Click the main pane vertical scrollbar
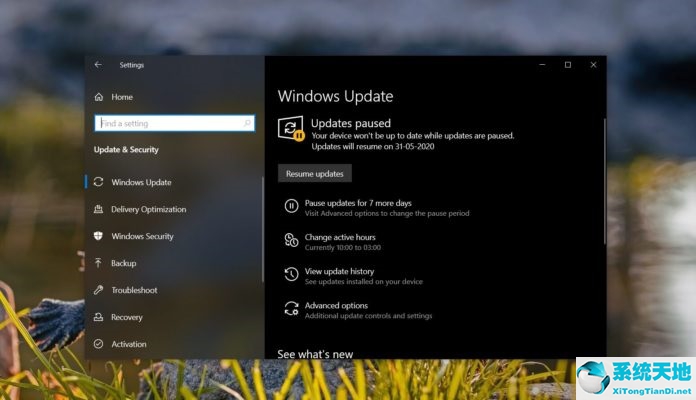Image resolution: width=696 pixels, height=400 pixels. 604,181
